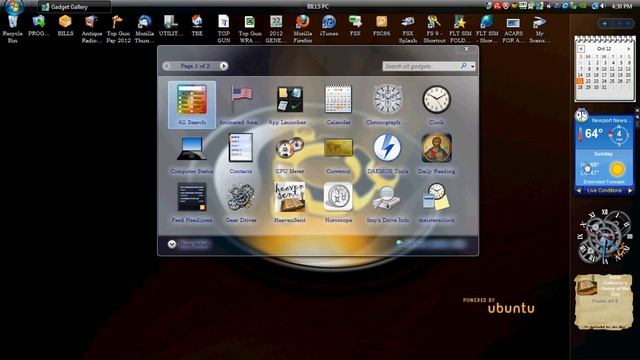
Task: Pick the Chronograph gadget
Action: 387,104
